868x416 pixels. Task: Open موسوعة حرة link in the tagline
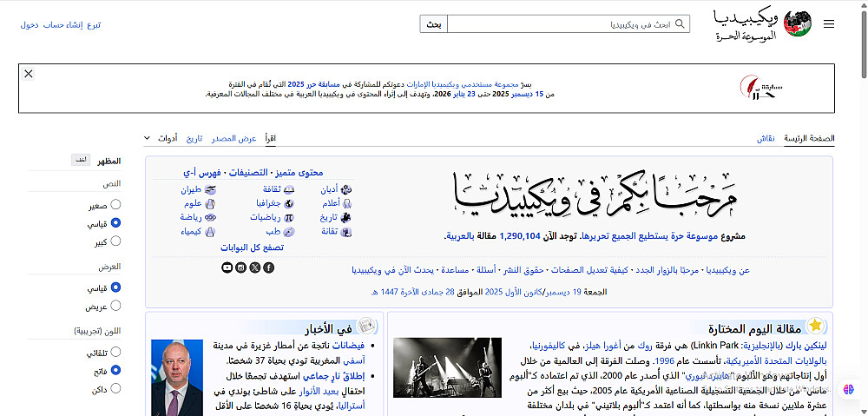click(694, 236)
